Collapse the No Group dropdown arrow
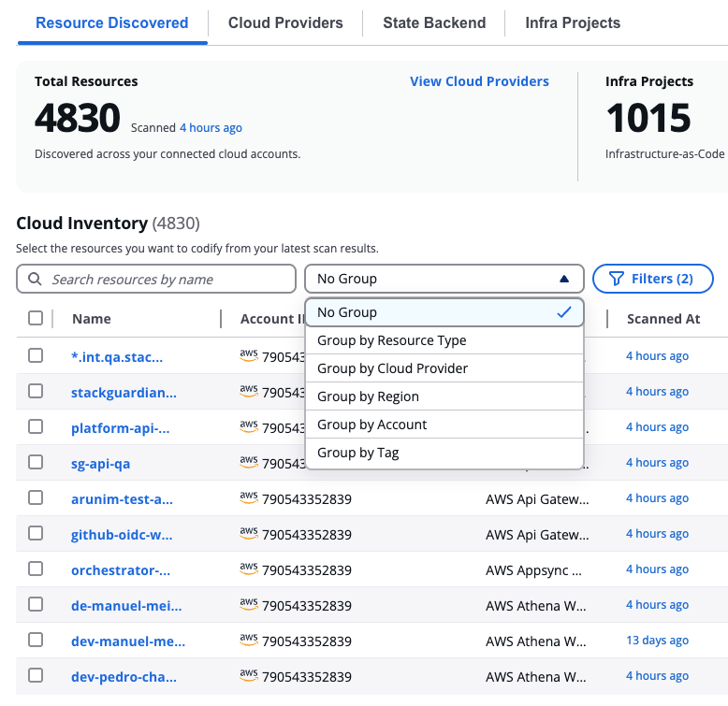Screen dimensions: 728x706 (x=563, y=279)
